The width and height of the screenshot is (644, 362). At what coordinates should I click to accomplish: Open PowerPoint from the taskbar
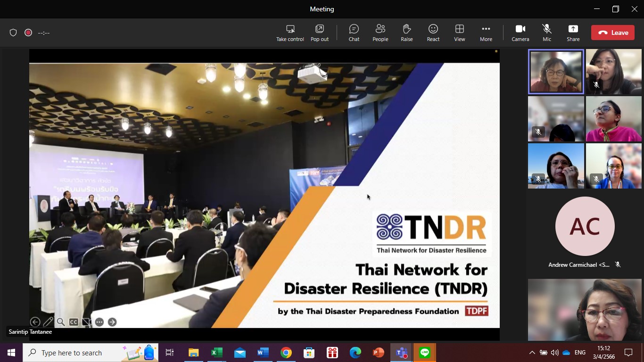[378, 353]
